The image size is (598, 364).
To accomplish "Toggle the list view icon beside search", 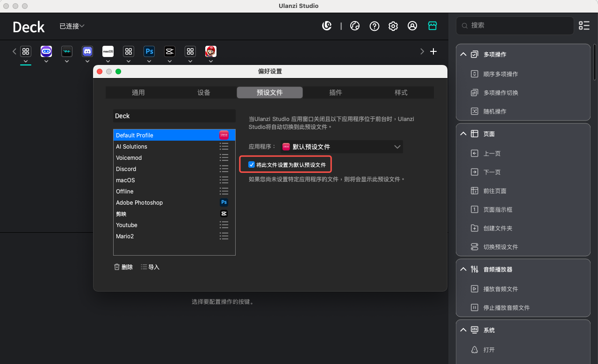I will coord(584,26).
